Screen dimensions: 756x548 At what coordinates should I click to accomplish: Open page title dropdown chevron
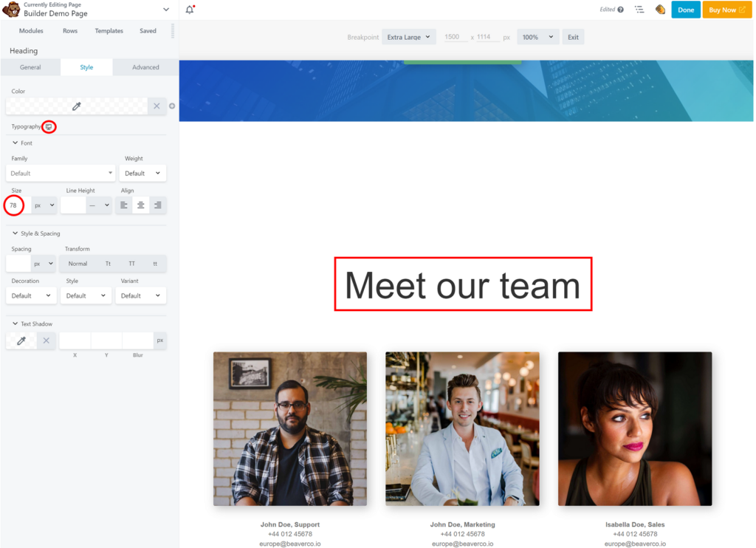tap(166, 10)
